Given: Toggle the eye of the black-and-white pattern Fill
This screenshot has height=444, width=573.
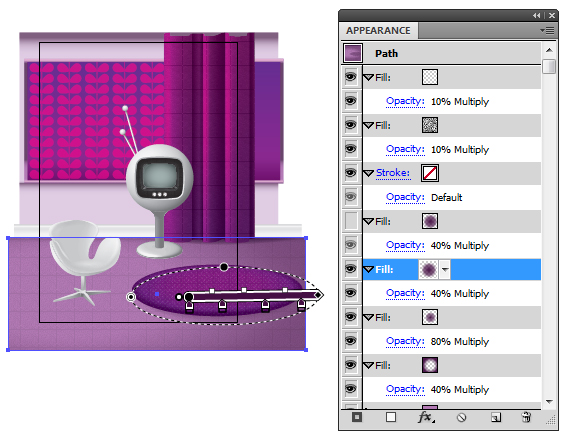Looking at the screenshot, I should pos(351,125).
